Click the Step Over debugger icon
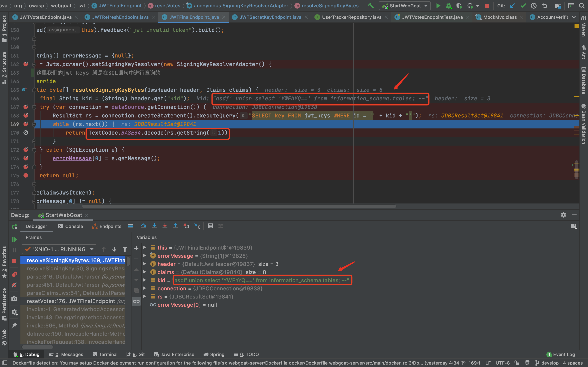Viewport: 588px width, 367px height. [x=144, y=226]
